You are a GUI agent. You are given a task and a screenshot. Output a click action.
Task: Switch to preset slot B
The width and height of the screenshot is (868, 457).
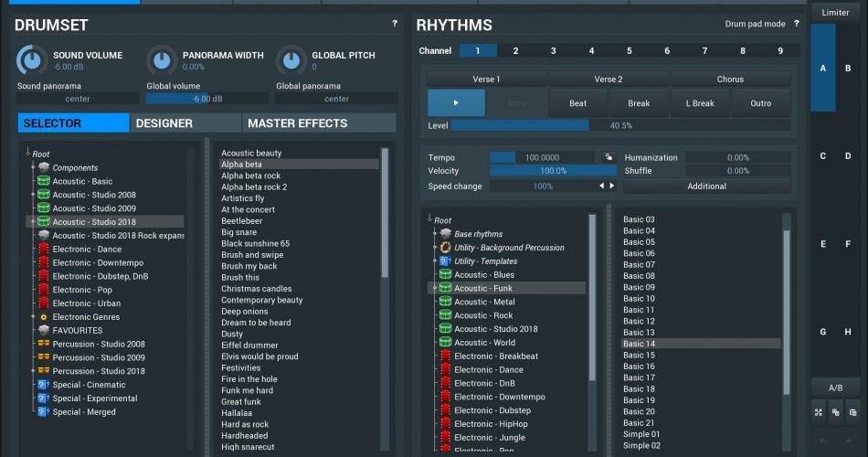click(x=848, y=69)
